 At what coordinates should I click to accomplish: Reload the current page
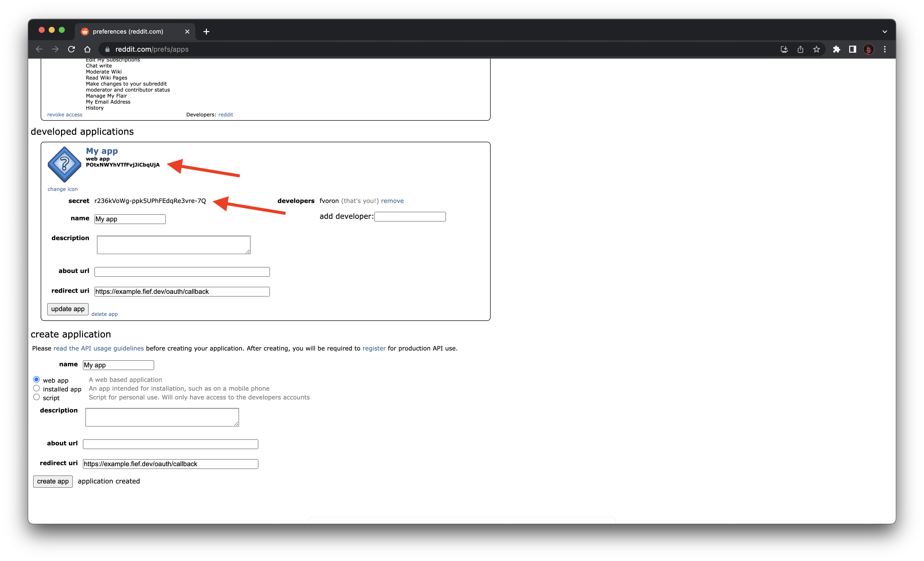tap(71, 49)
